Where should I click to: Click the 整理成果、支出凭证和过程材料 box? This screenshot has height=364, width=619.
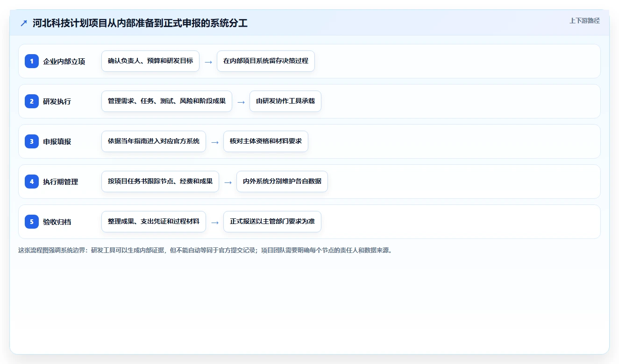pos(154,222)
